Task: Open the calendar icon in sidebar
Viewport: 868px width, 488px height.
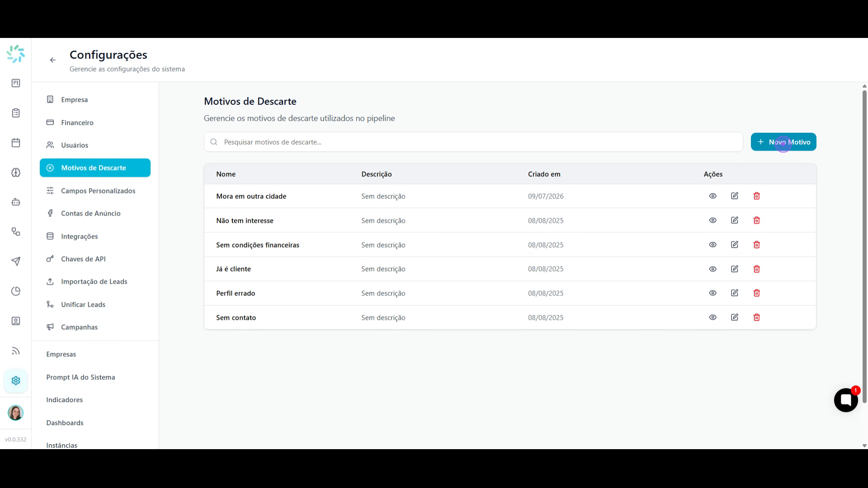Action: coord(16,143)
